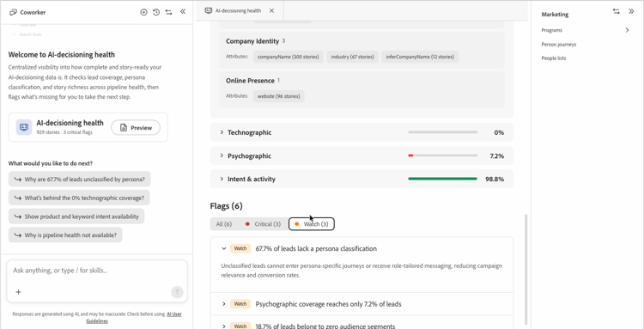Open Coworker chat history clock icon
The height and width of the screenshot is (329, 644).
click(x=156, y=12)
